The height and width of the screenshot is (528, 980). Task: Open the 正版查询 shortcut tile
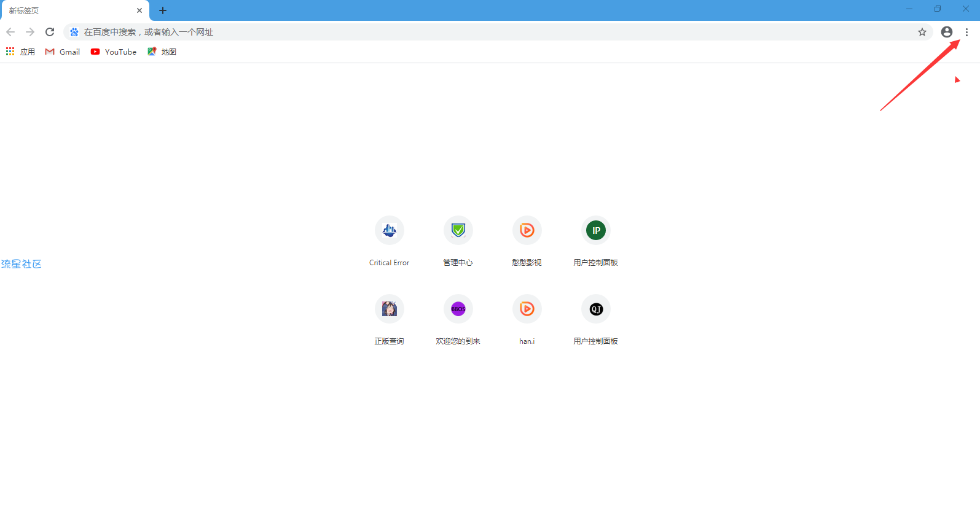390,320
